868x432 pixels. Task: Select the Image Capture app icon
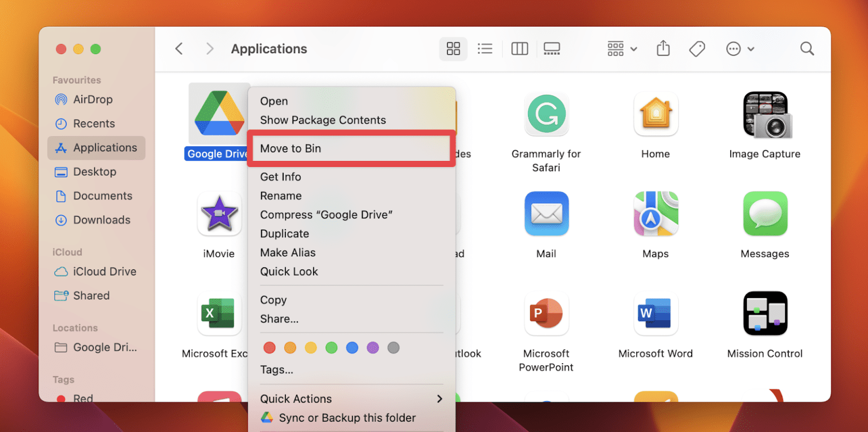[x=765, y=114]
